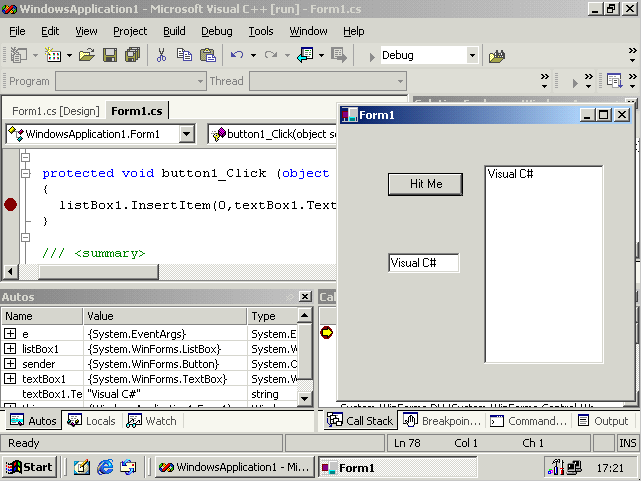Open the File menu
This screenshot has height=481, width=641.
17,31
